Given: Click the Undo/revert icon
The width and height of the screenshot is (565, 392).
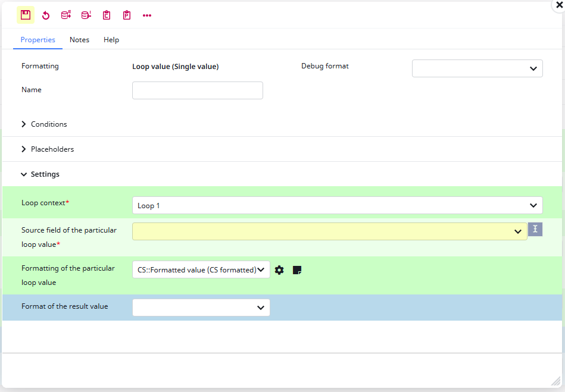Looking at the screenshot, I should (x=46, y=15).
